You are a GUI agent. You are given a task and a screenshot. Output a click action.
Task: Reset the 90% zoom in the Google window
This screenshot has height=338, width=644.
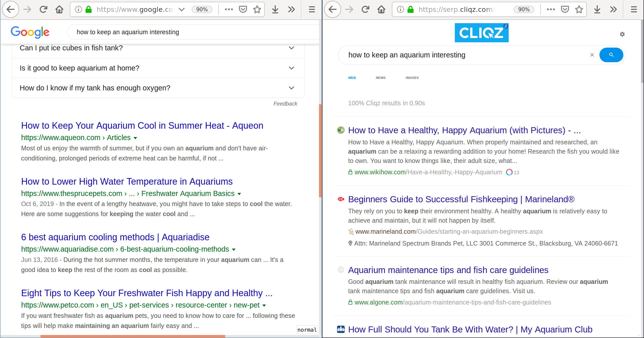(x=202, y=10)
